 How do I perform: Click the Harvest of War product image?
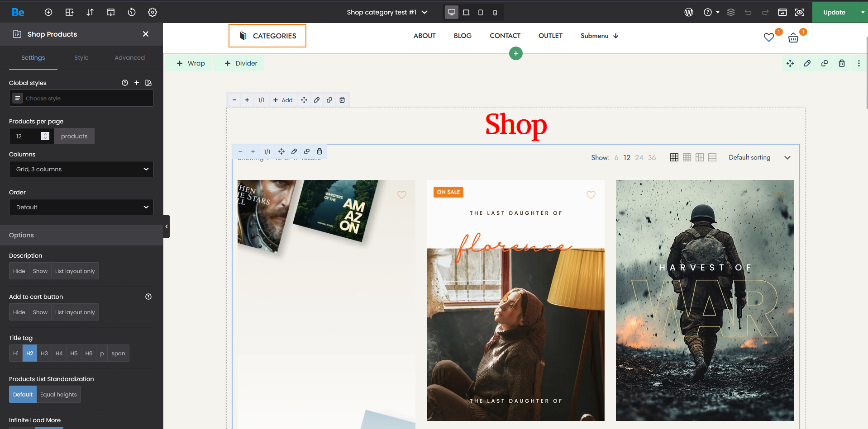(705, 301)
